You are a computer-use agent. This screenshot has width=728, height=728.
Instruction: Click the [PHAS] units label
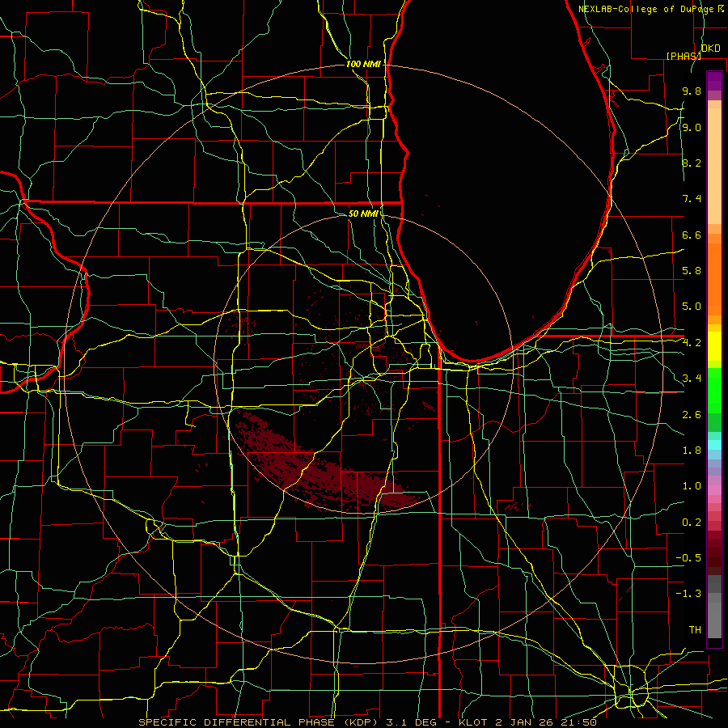[684, 56]
